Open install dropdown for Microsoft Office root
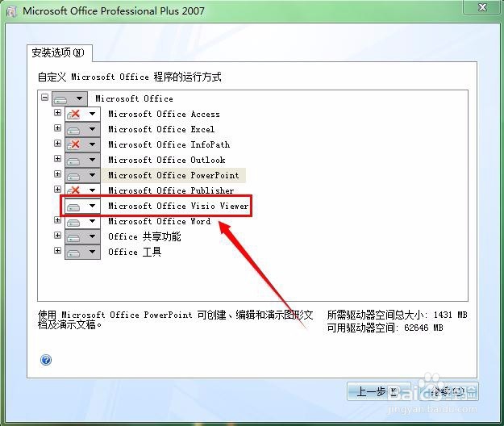Viewport: 504px width, 426px height. [79, 98]
